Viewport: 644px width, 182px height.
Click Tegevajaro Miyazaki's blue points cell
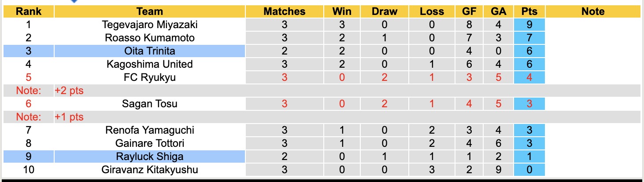pos(529,25)
